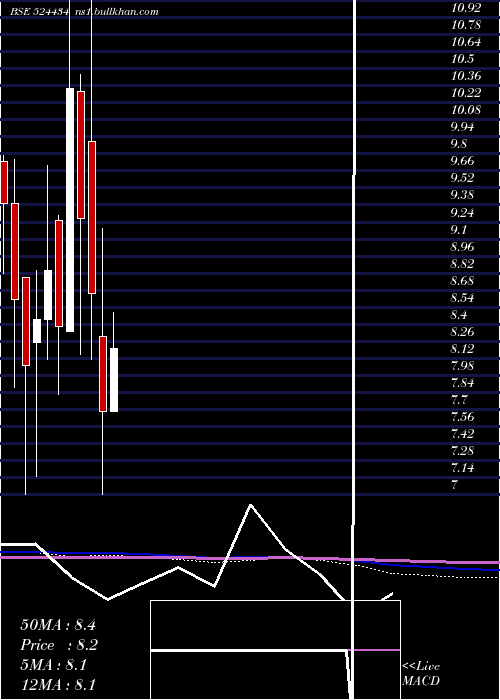Click the 10.5 price axis label
Screen dimensions: 500x700
(462, 59)
